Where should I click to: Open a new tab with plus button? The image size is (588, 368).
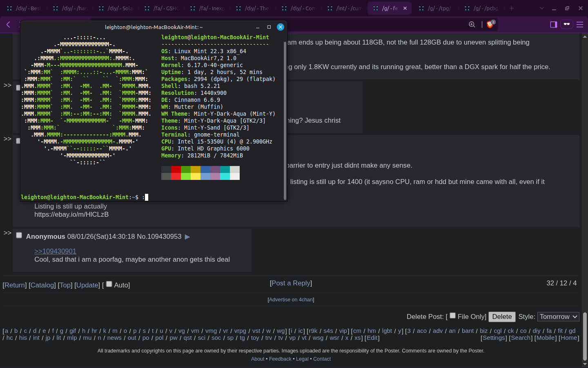pos(512,8)
